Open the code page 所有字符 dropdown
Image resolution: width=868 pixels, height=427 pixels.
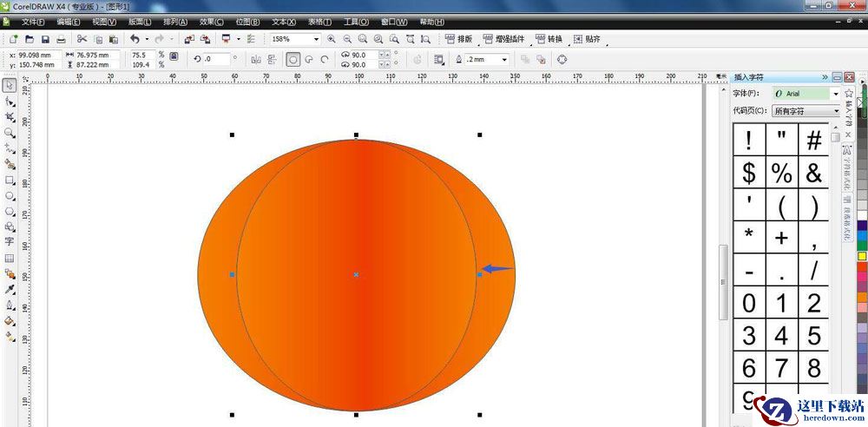tap(836, 111)
